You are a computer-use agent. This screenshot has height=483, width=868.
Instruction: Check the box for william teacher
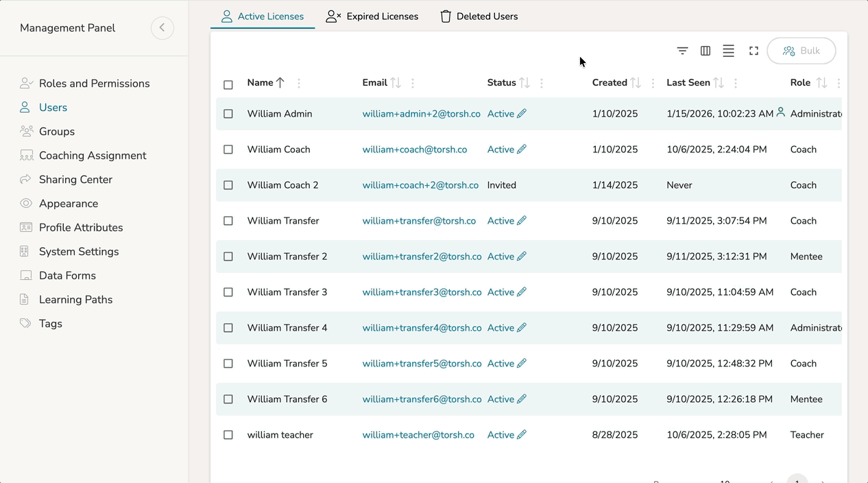pos(228,435)
